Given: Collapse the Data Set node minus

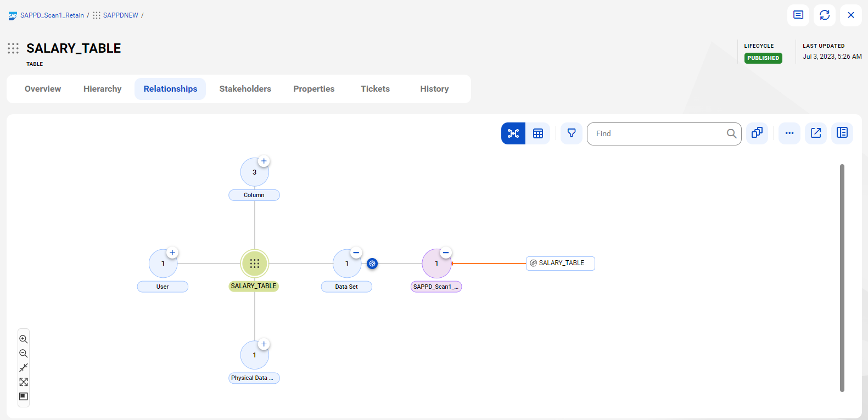Looking at the screenshot, I should click(356, 253).
